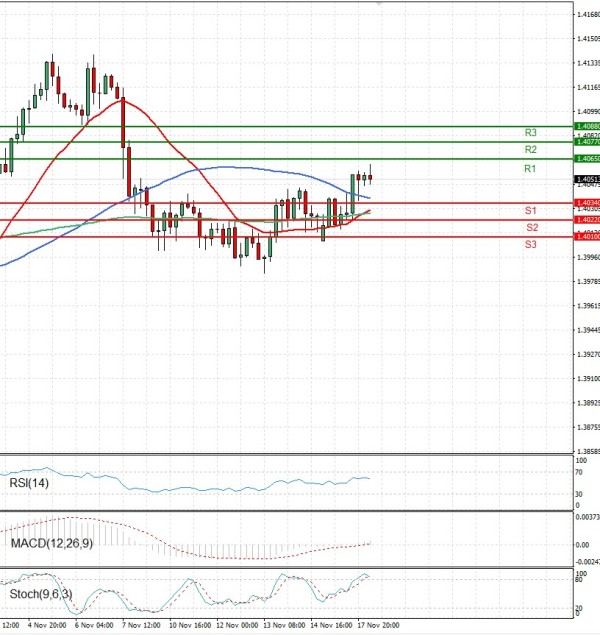Select the S1 support label
This screenshot has height=635, width=600.
pyautogui.click(x=531, y=211)
